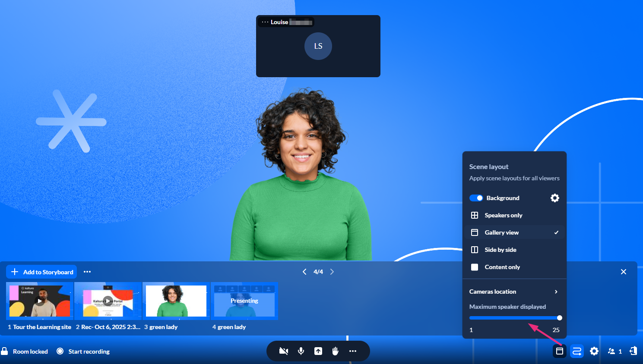Select the Rec- Oct 6, 2025 thumbnail
The height and width of the screenshot is (364, 643).
pyautogui.click(x=108, y=301)
